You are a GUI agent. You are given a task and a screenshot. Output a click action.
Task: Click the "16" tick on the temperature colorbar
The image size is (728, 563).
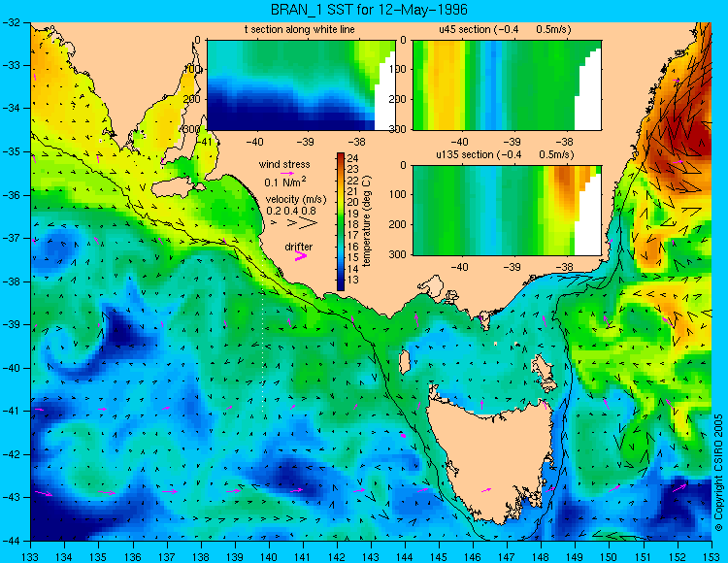353,247
